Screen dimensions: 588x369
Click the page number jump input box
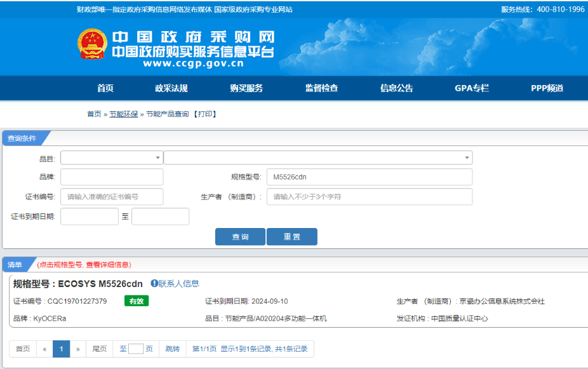pyautogui.click(x=136, y=349)
